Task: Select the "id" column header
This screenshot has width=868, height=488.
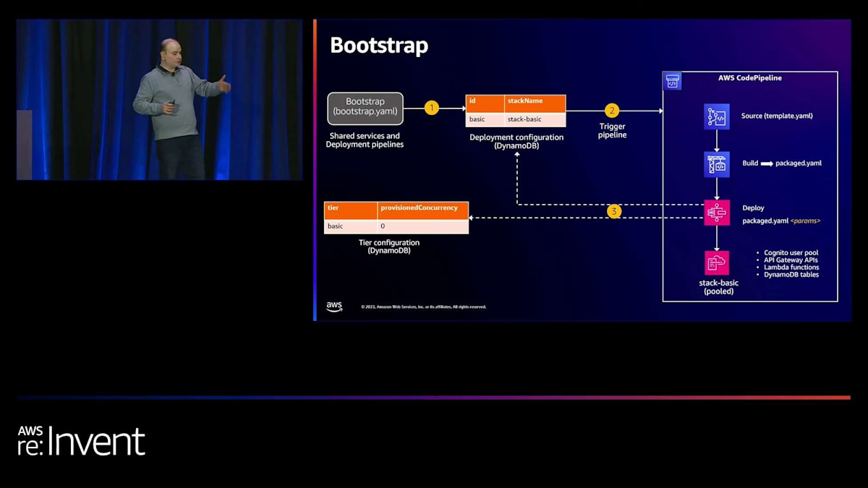Action: pyautogui.click(x=485, y=103)
